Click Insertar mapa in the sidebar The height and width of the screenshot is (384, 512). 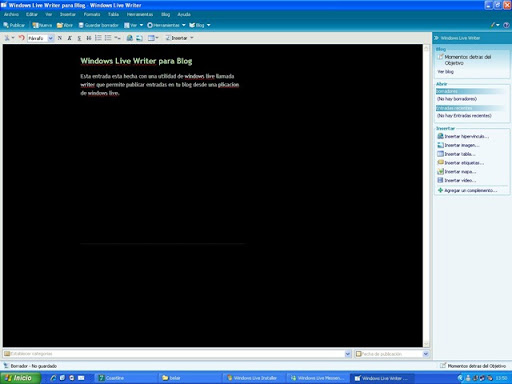pos(457,171)
